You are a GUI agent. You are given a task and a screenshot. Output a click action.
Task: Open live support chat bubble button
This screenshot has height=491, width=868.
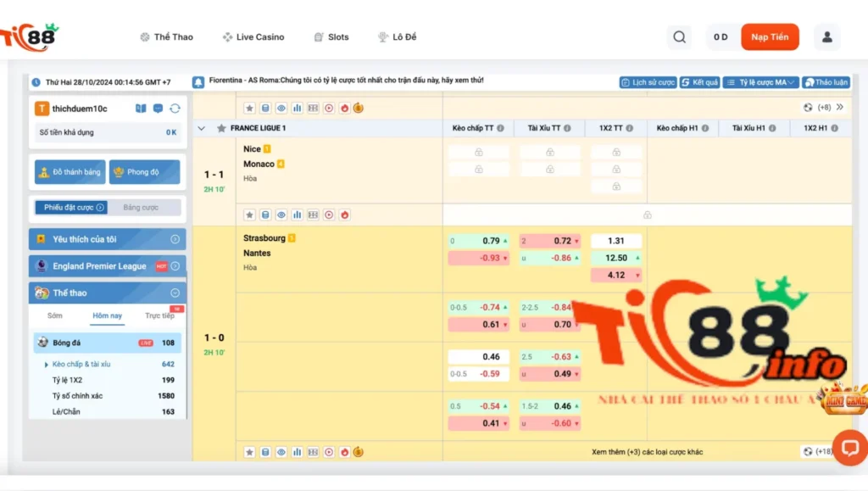849,447
